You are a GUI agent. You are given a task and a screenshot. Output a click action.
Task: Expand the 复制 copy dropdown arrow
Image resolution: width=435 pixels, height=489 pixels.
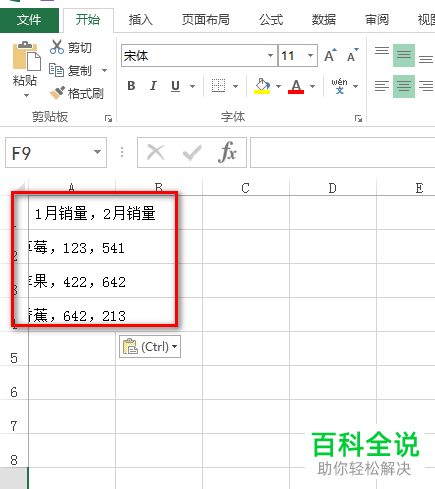104,70
